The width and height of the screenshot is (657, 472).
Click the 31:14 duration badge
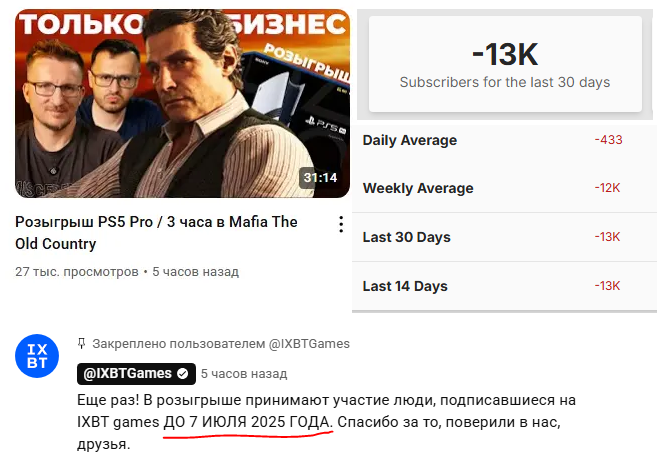[x=321, y=178]
